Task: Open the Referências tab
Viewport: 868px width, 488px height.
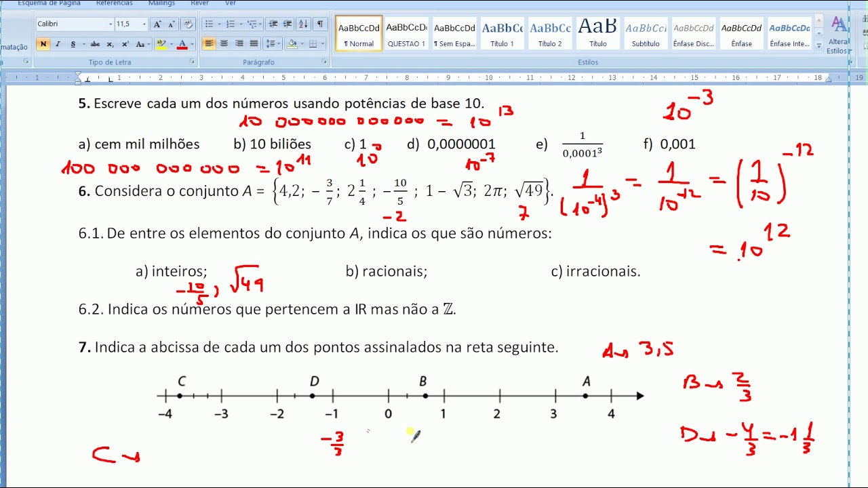Action: pyautogui.click(x=115, y=3)
